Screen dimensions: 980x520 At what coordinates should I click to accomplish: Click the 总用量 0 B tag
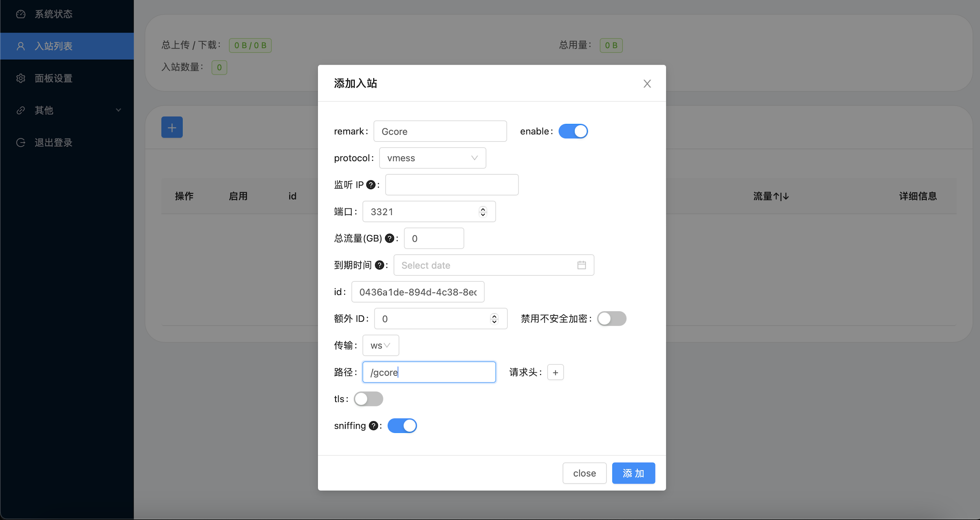click(611, 45)
